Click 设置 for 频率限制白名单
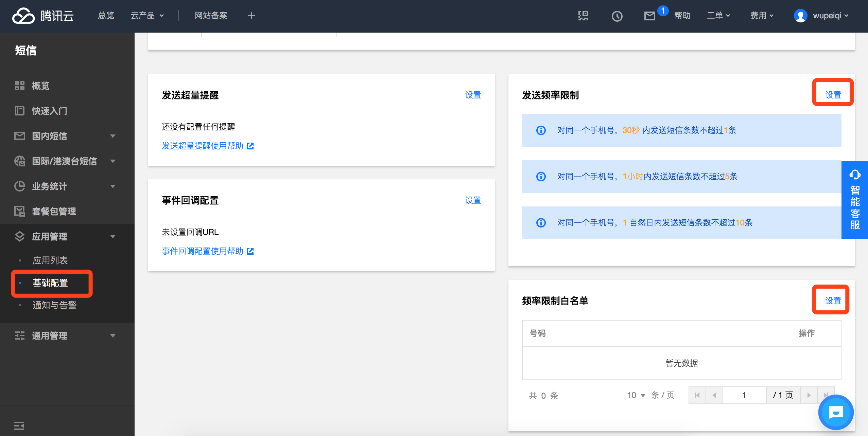Image resolution: width=868 pixels, height=436 pixels. [x=833, y=301]
